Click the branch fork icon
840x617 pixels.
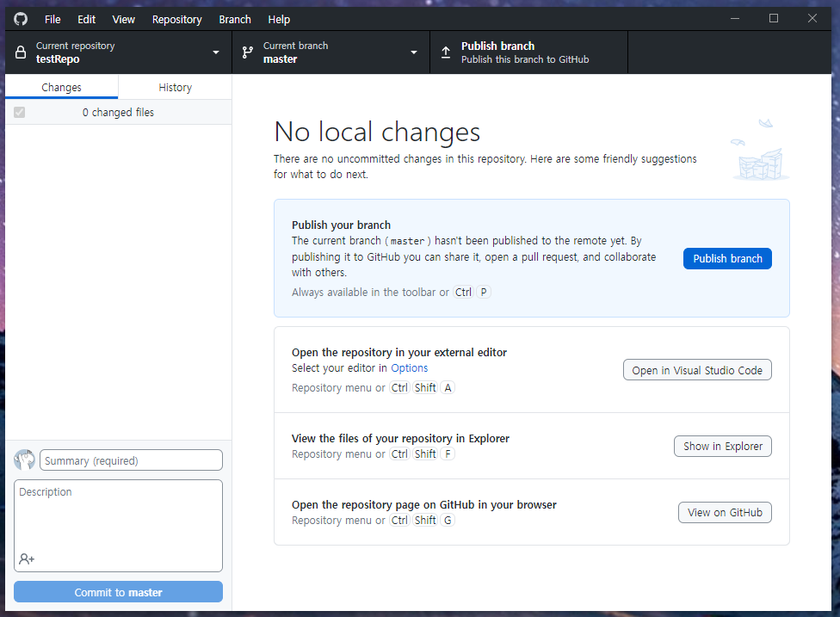248,52
